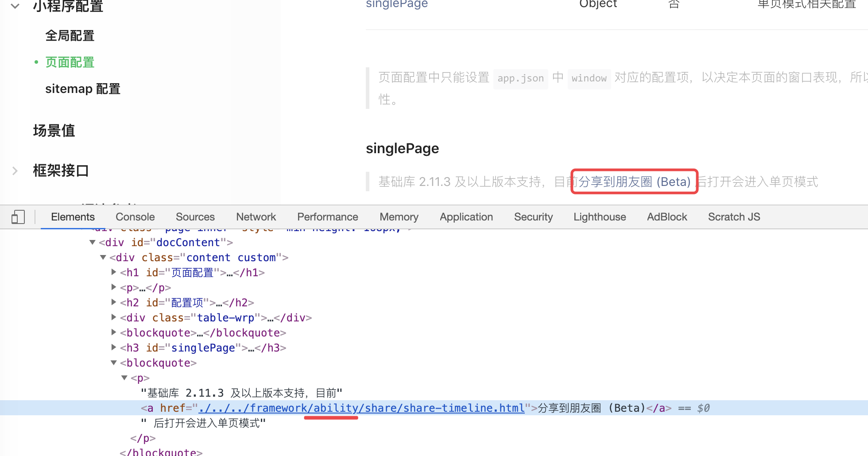Viewport: 868px width, 456px height.
Task: Select the div class="content custom" DOM line
Action: tap(199, 257)
